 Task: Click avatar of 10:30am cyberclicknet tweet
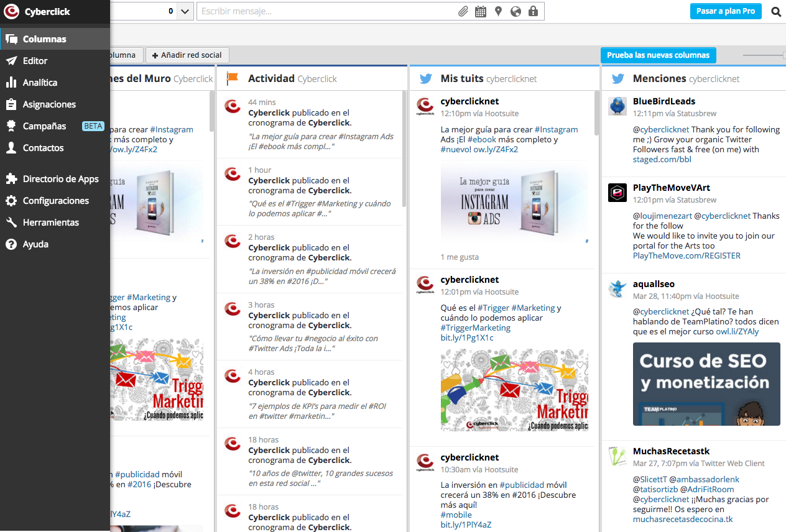425,462
